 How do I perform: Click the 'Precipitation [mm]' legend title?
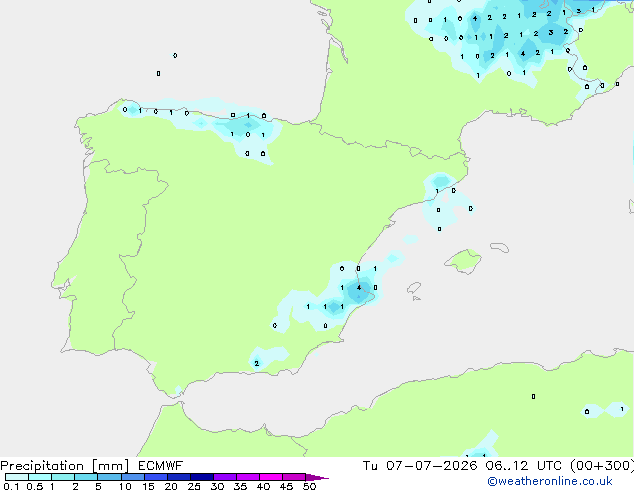tap(64, 466)
